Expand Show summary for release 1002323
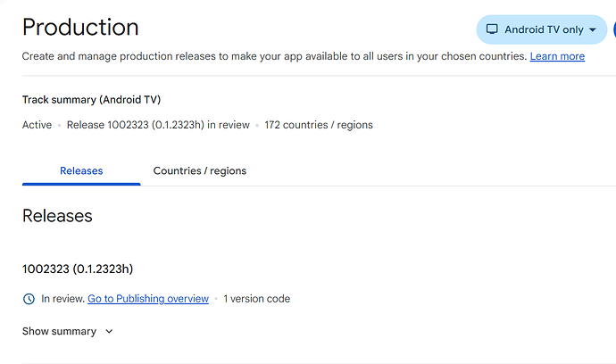616x364 pixels. pyautogui.click(x=68, y=331)
